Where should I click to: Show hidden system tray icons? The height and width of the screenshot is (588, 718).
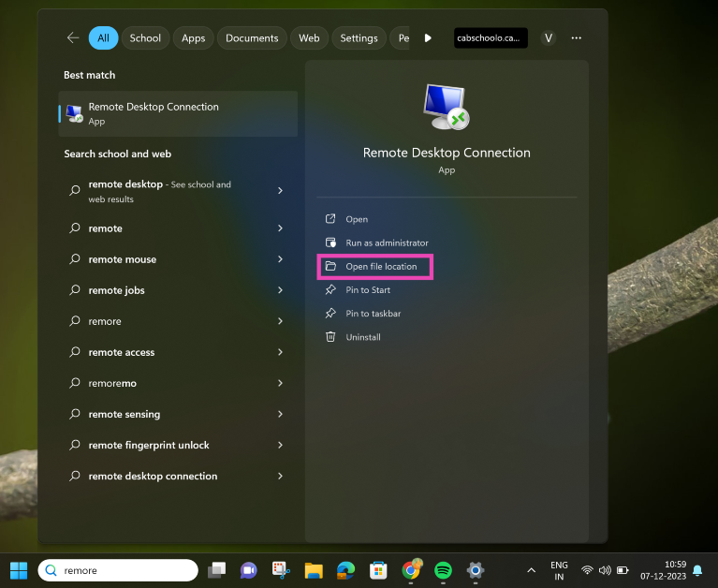click(x=532, y=569)
